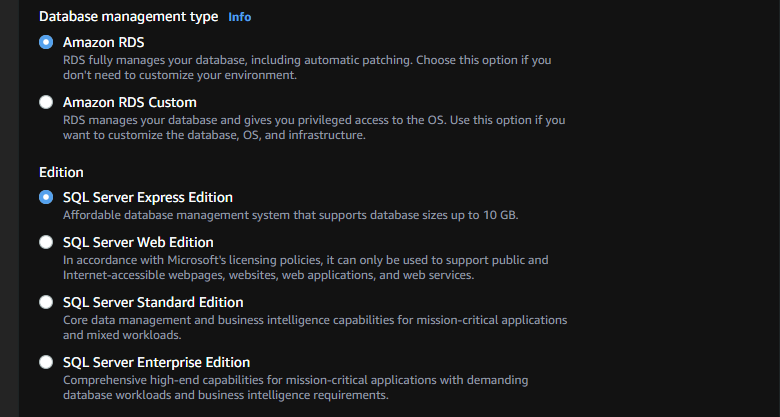This screenshot has width=780, height=417.
Task: Select SQL Server Express Edition radio button
Action: [46, 197]
